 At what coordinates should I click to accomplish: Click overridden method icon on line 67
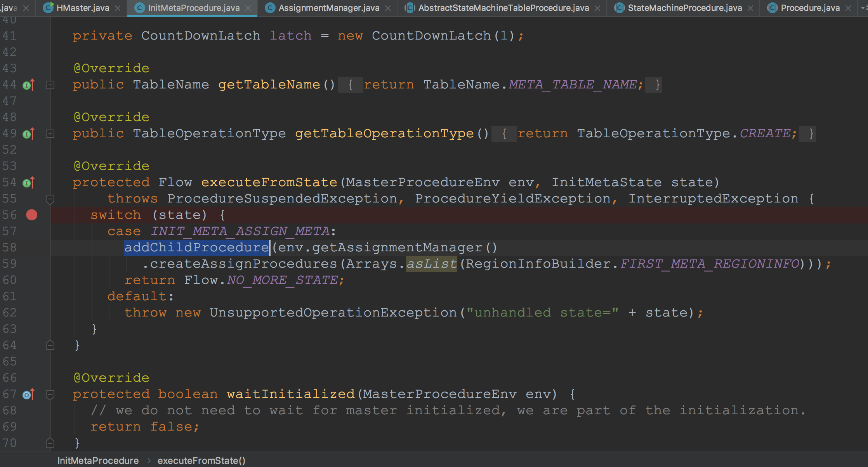[x=28, y=394]
